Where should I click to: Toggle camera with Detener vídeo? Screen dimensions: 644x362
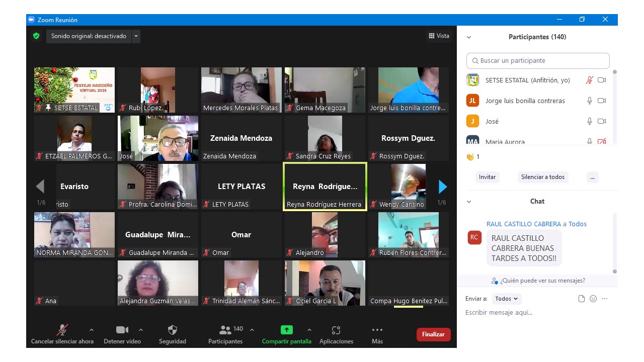[122, 330]
